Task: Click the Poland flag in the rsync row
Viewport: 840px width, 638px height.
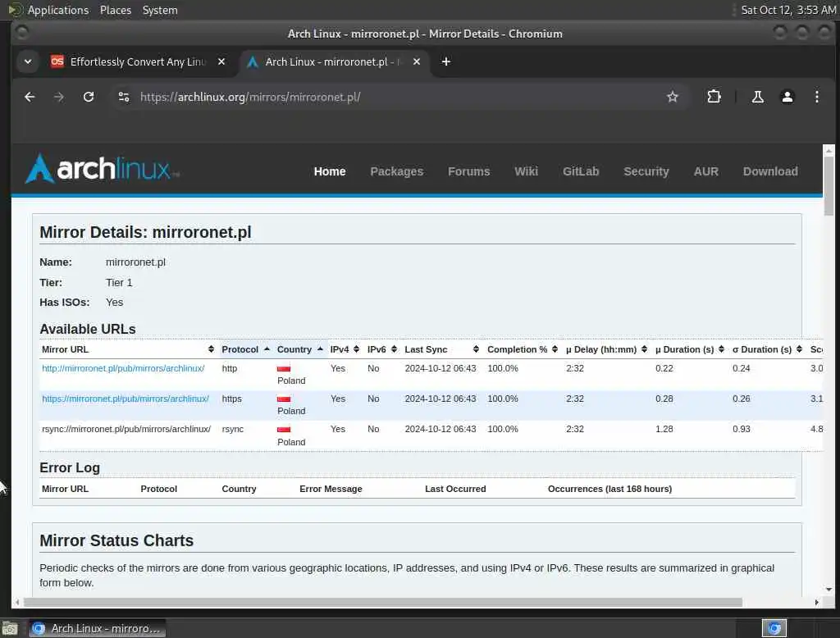Action: pyautogui.click(x=284, y=430)
